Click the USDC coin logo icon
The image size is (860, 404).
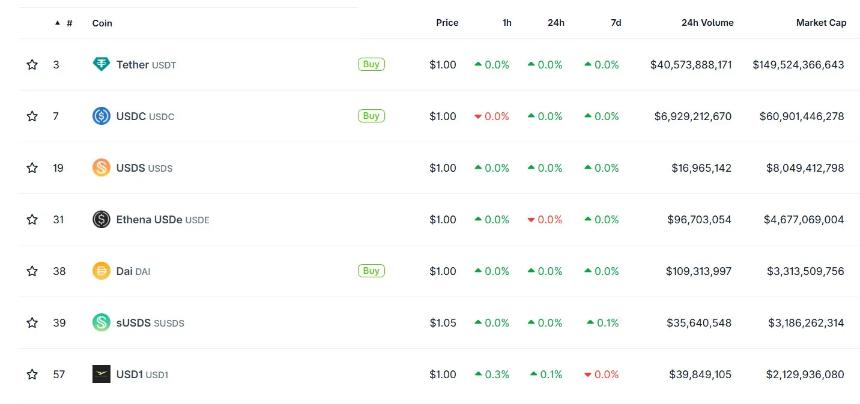click(x=101, y=116)
